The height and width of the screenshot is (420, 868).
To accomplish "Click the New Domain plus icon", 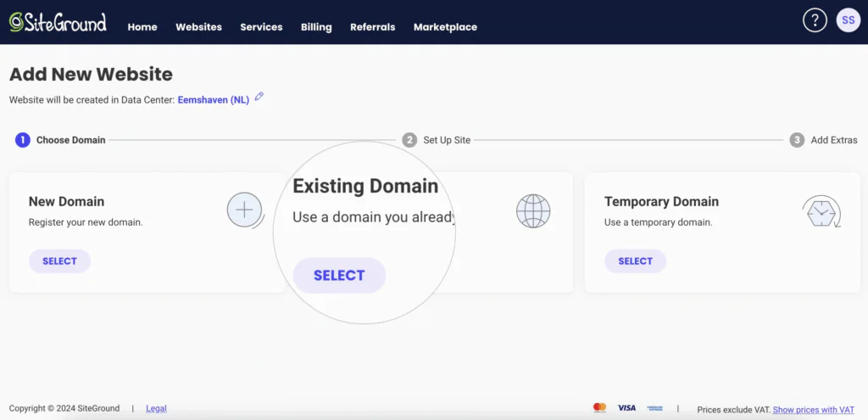I will 244,210.
